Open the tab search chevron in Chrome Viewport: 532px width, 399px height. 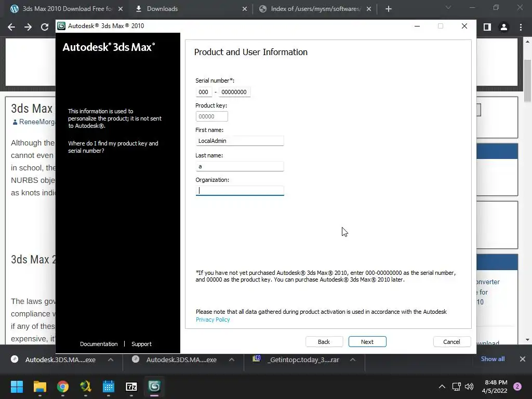448,7
